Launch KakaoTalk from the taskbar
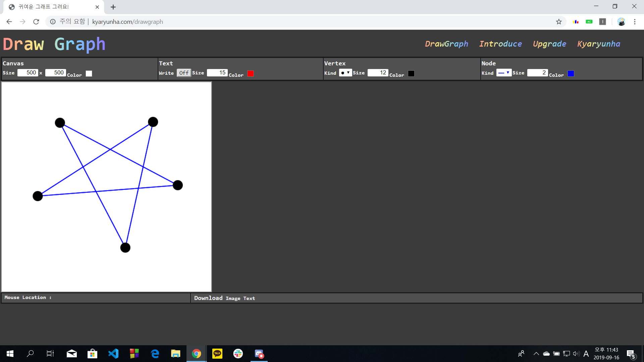 (x=217, y=354)
